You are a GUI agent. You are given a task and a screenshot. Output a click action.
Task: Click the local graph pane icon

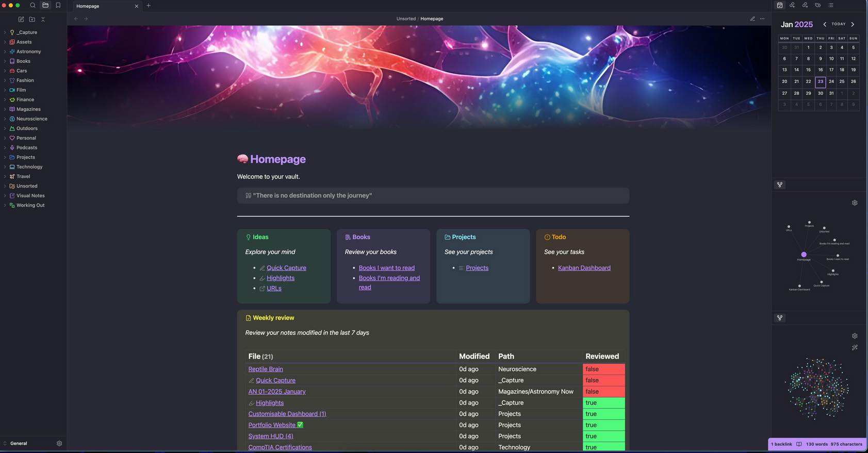pyautogui.click(x=780, y=184)
